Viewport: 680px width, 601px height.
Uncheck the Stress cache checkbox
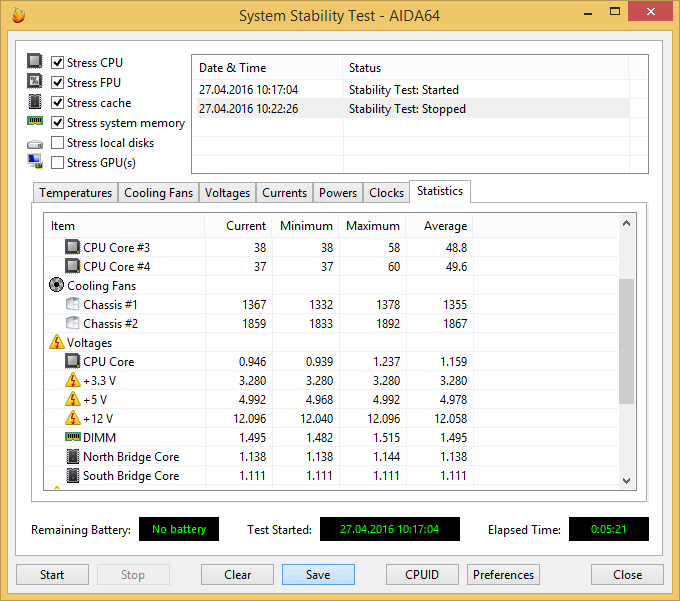57,102
